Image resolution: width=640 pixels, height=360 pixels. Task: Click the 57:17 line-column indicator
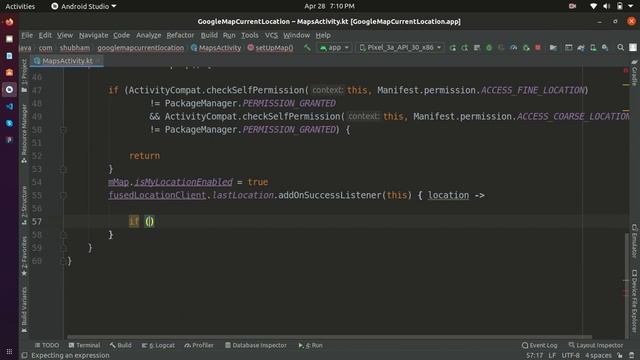[x=534, y=356]
